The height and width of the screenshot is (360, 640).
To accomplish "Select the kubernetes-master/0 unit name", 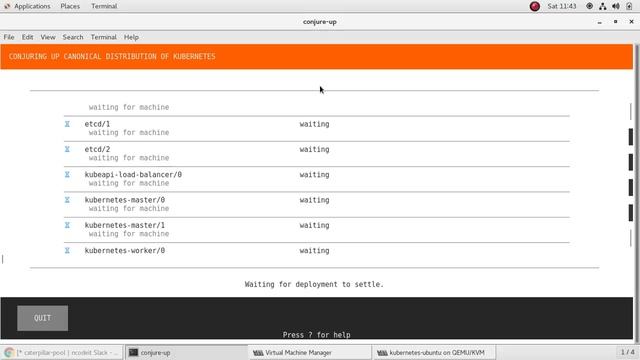I will [x=124, y=200].
